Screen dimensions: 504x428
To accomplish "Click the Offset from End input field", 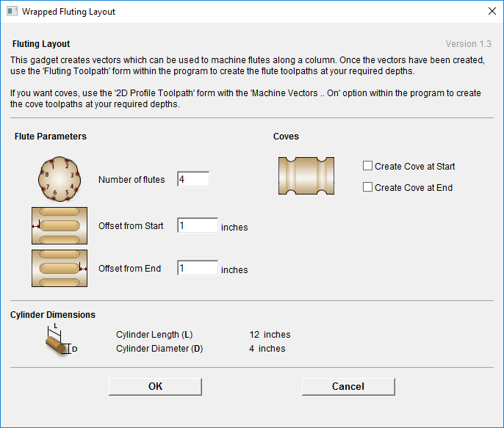I will click(x=198, y=268).
